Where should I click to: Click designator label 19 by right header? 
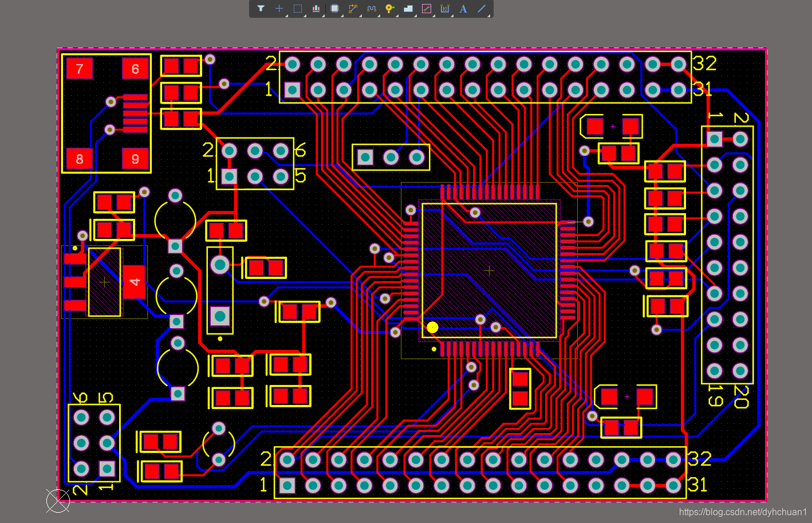pyautogui.click(x=715, y=396)
